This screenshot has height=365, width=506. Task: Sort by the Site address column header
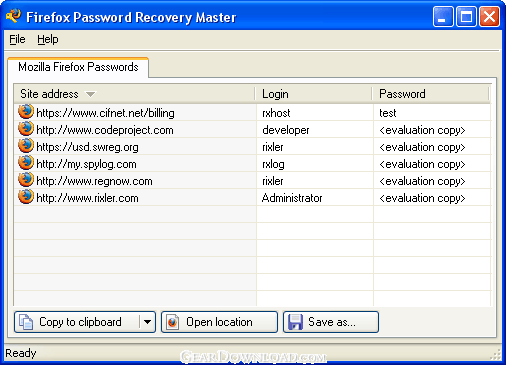pyautogui.click(x=134, y=94)
